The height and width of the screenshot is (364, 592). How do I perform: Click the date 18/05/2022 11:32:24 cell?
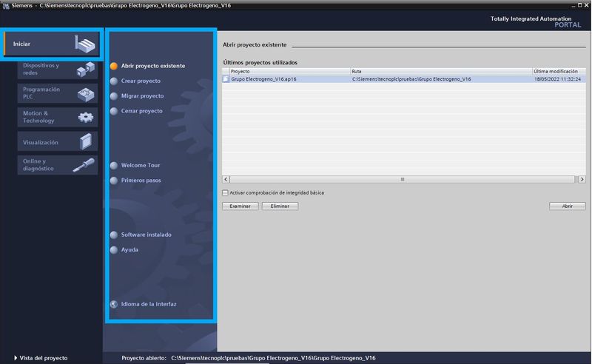[557, 79]
